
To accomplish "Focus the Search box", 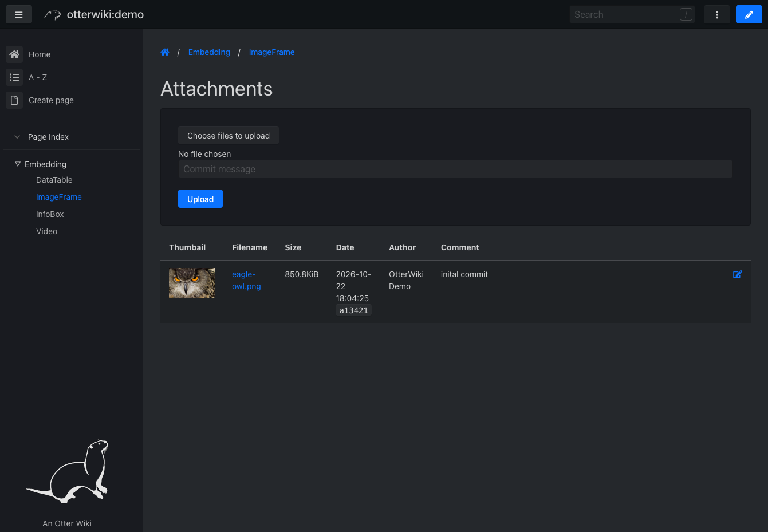I will point(632,14).
